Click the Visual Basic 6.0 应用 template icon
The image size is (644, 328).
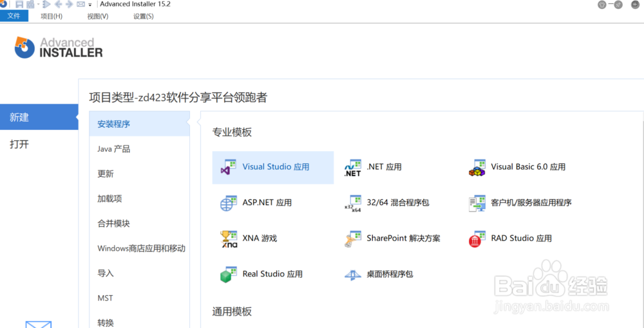tap(477, 168)
